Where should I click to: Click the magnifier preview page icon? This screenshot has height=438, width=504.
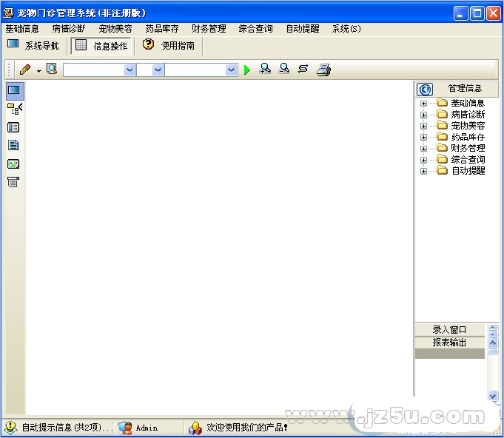(52, 69)
